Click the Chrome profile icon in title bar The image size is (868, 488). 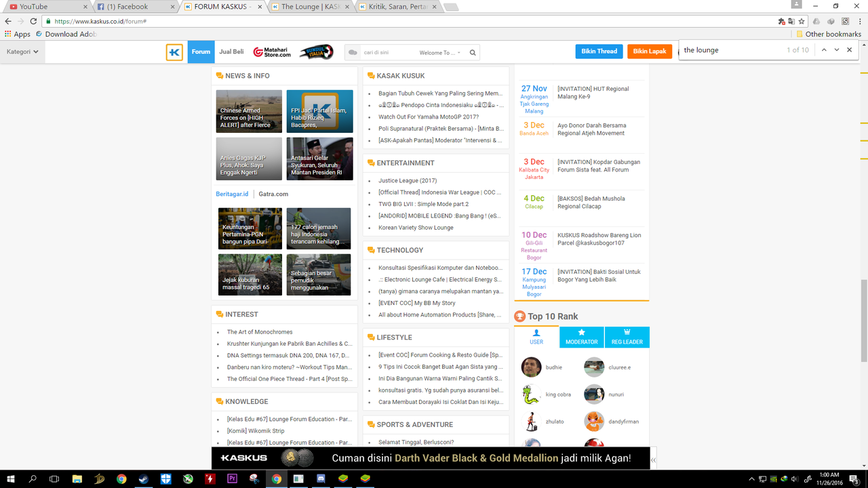tap(797, 5)
